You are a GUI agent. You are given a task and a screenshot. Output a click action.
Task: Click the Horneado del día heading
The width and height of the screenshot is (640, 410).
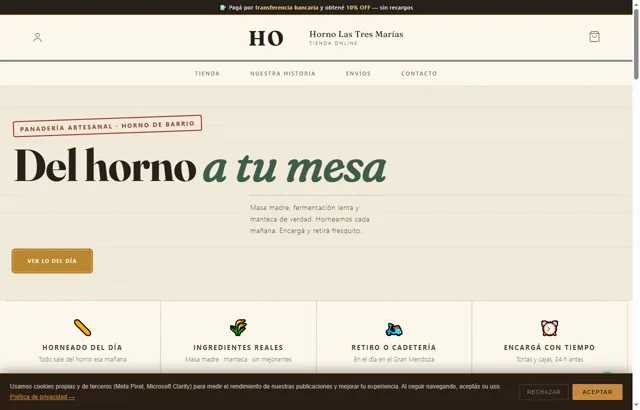(82, 348)
